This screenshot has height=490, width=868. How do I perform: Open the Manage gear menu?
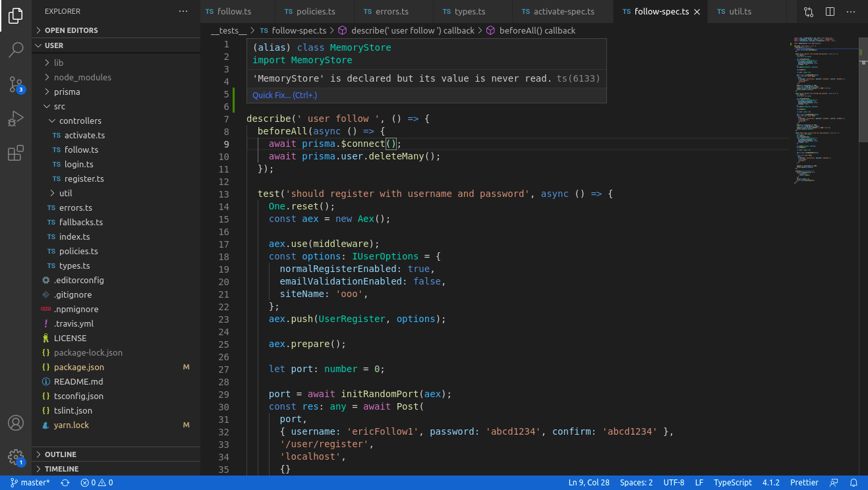click(16, 457)
